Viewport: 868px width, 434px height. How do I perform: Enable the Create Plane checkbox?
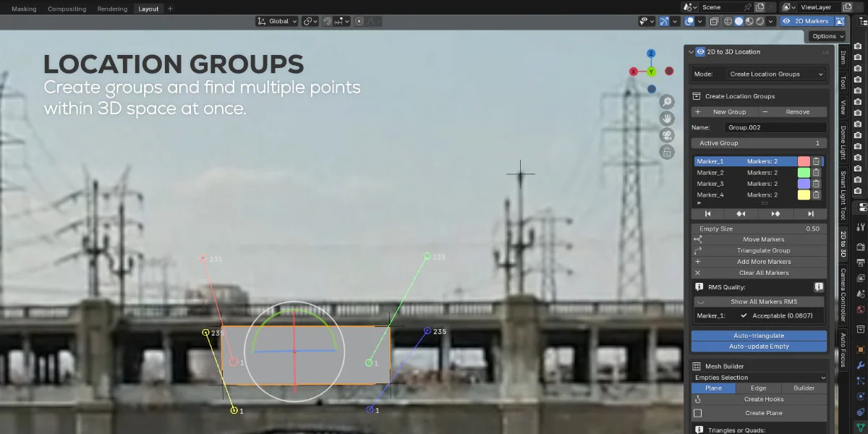[698, 412]
